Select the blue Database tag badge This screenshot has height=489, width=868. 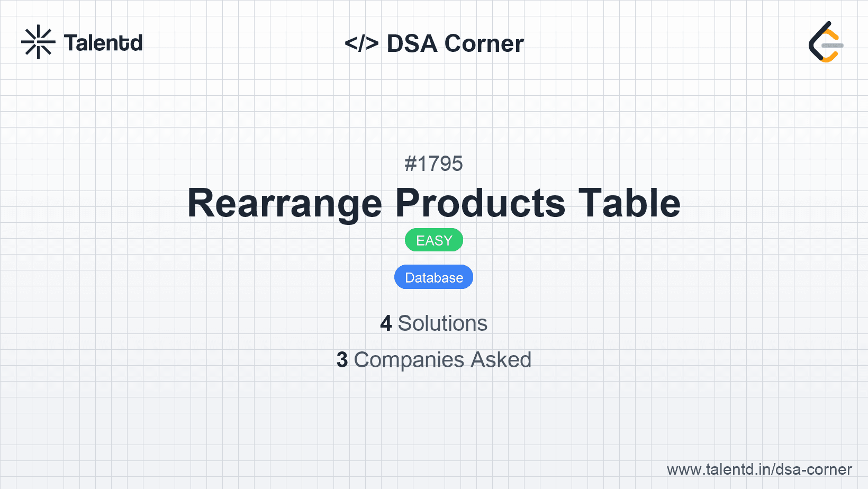(434, 277)
